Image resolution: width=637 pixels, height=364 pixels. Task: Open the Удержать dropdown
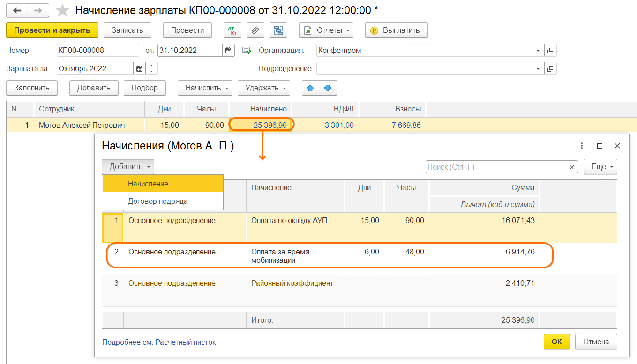tap(264, 88)
